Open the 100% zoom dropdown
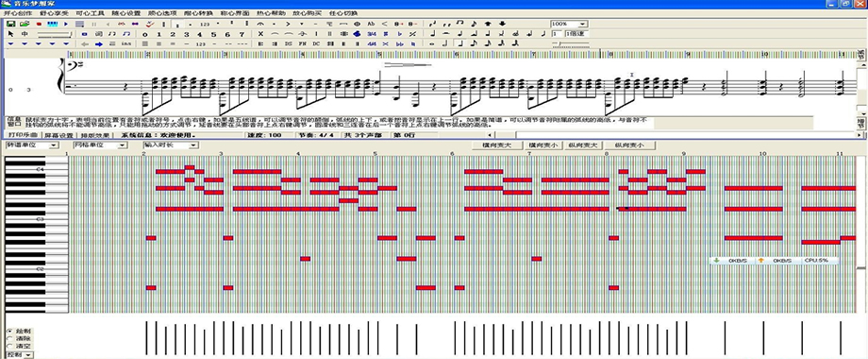The image size is (868, 359). click(x=582, y=24)
